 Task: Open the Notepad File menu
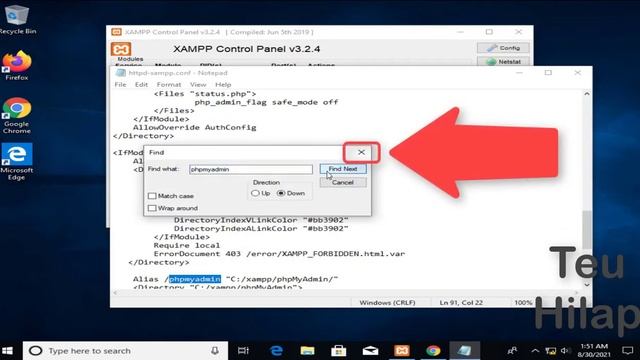[120, 84]
